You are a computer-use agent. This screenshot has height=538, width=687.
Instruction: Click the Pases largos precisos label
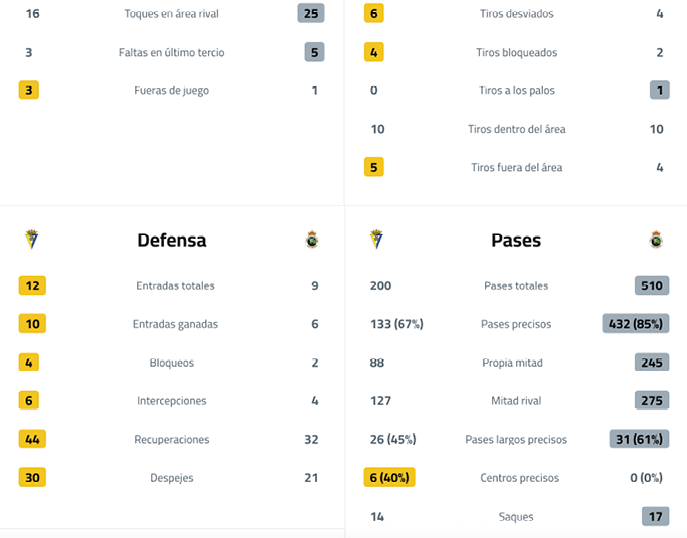tap(516, 440)
